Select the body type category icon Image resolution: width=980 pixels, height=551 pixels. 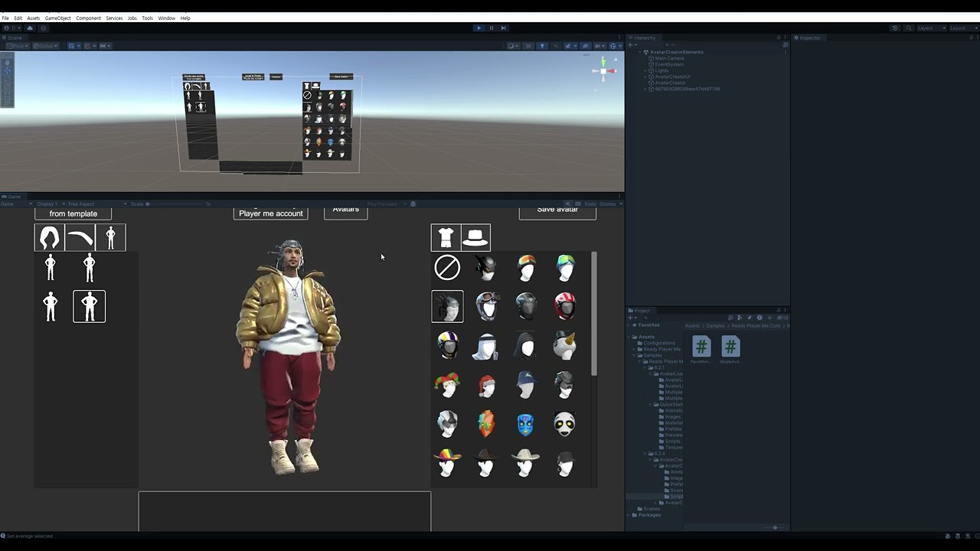click(x=110, y=238)
